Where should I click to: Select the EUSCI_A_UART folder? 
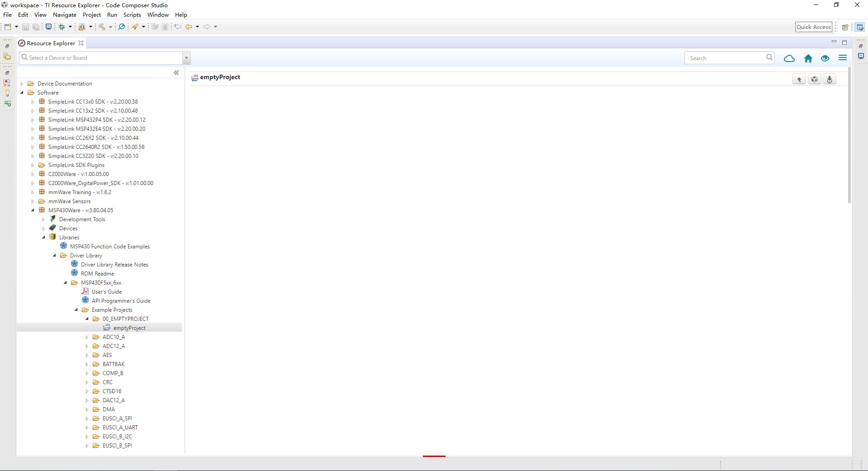(120, 428)
